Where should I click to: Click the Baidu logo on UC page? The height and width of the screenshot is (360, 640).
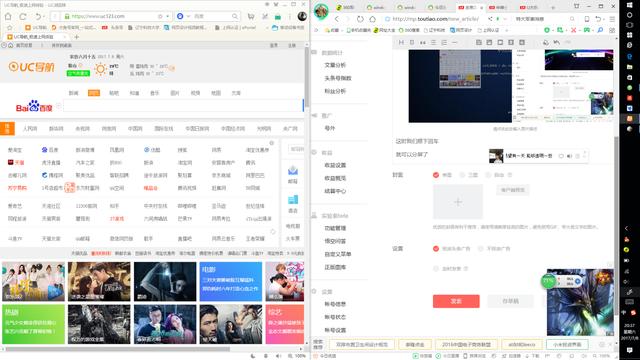(x=34, y=106)
